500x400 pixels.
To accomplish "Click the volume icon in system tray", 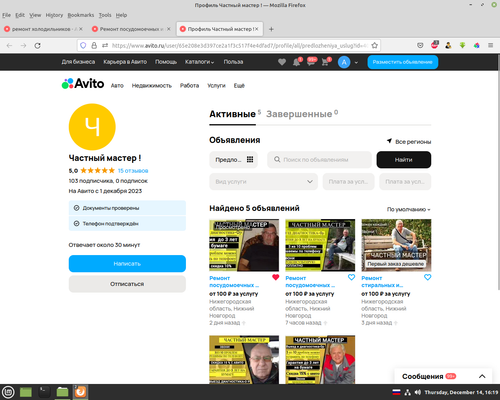I will coord(418,392).
